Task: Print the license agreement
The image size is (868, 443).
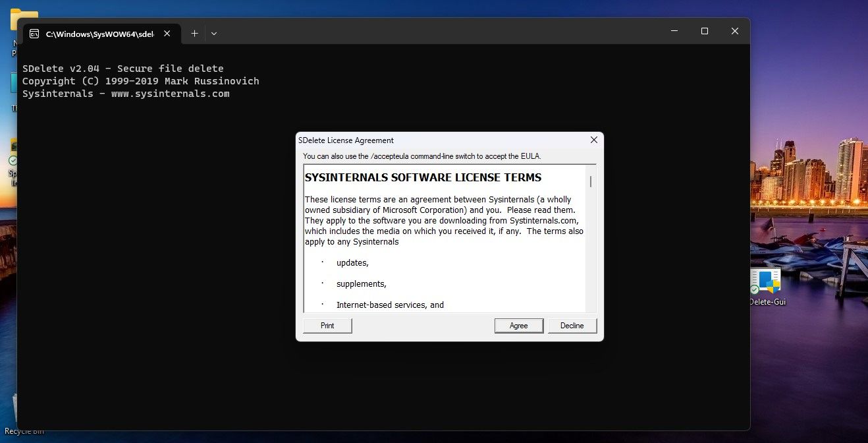Action: tap(327, 325)
